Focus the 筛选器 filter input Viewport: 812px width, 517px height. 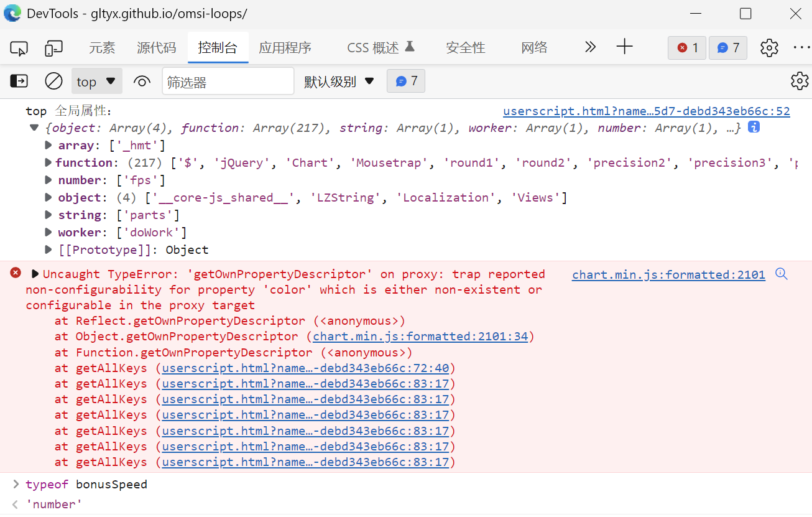point(228,82)
